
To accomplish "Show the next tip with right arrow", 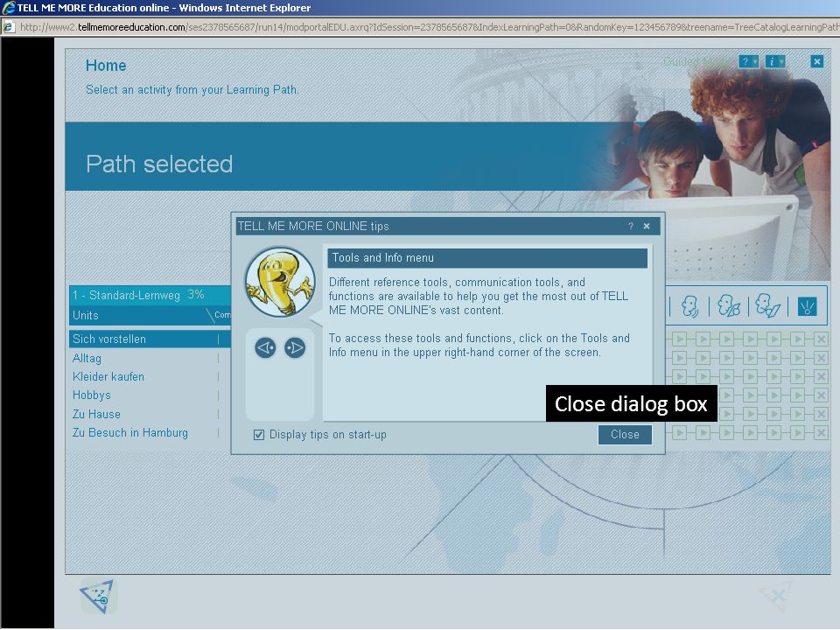I will (x=295, y=347).
